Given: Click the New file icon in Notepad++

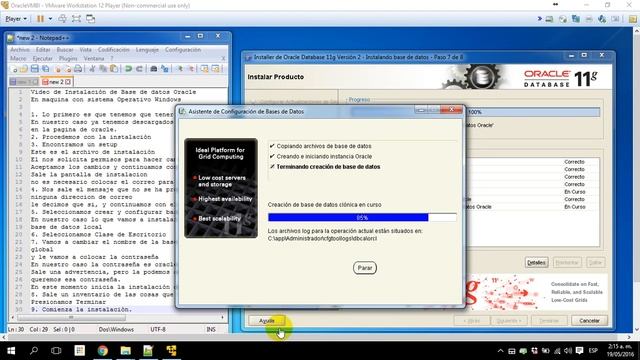Looking at the screenshot, I should coord(15,69).
